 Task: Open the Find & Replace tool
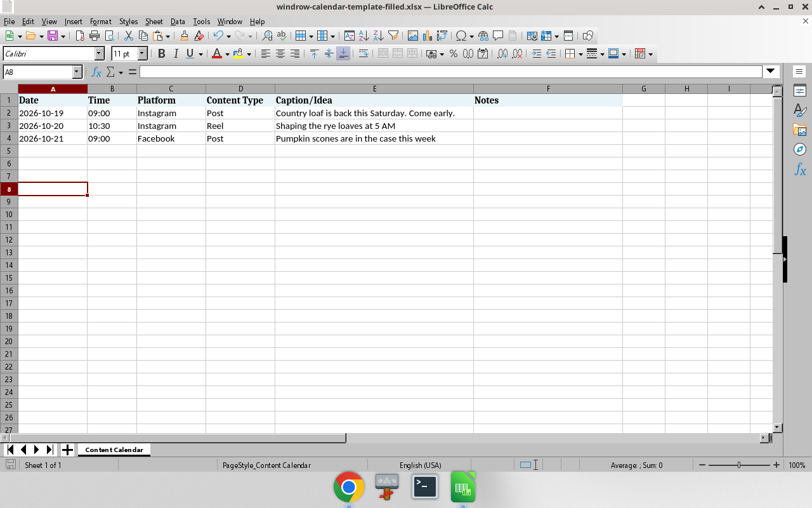point(267,36)
